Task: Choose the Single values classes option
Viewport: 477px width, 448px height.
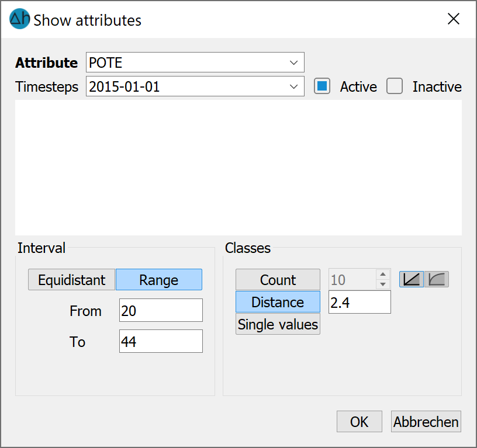Action: point(278,324)
